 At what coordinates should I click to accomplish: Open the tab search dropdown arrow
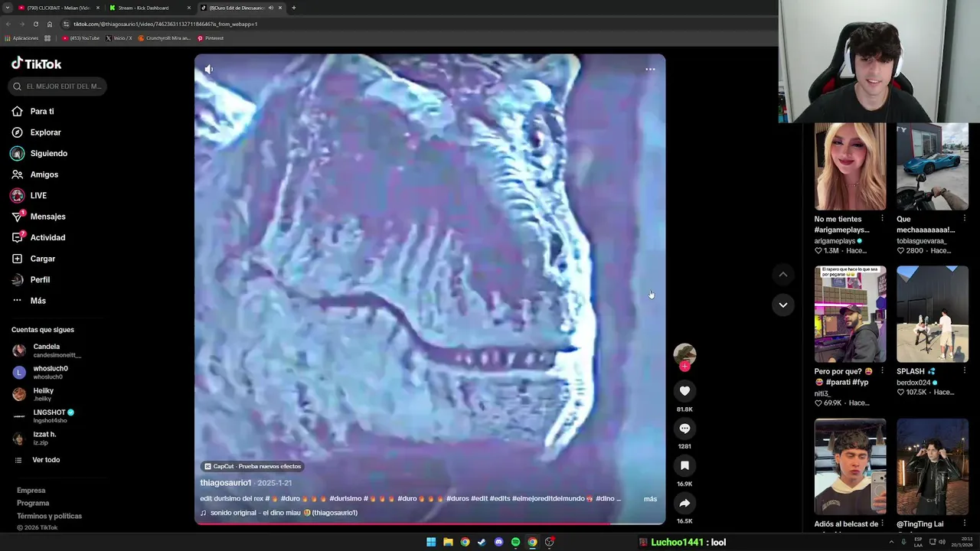(7, 8)
